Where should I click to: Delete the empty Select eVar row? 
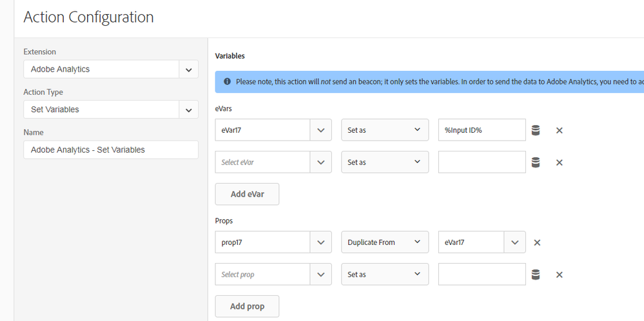click(559, 162)
